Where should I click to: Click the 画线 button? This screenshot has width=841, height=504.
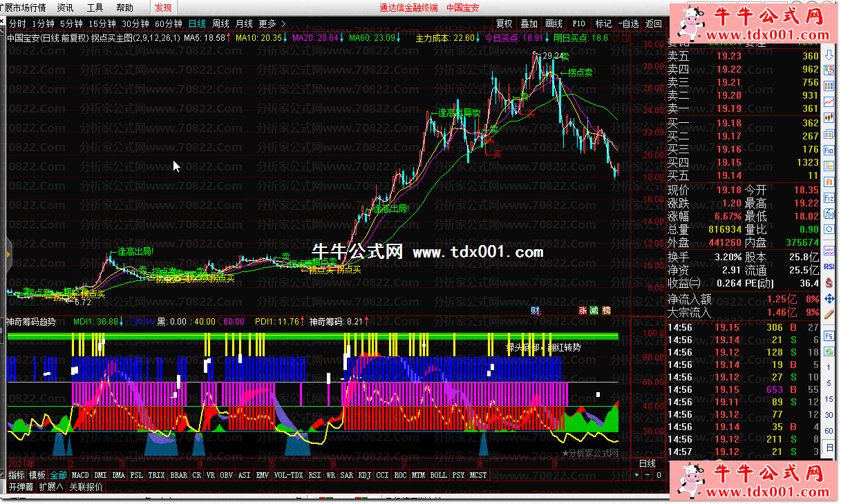point(554,23)
